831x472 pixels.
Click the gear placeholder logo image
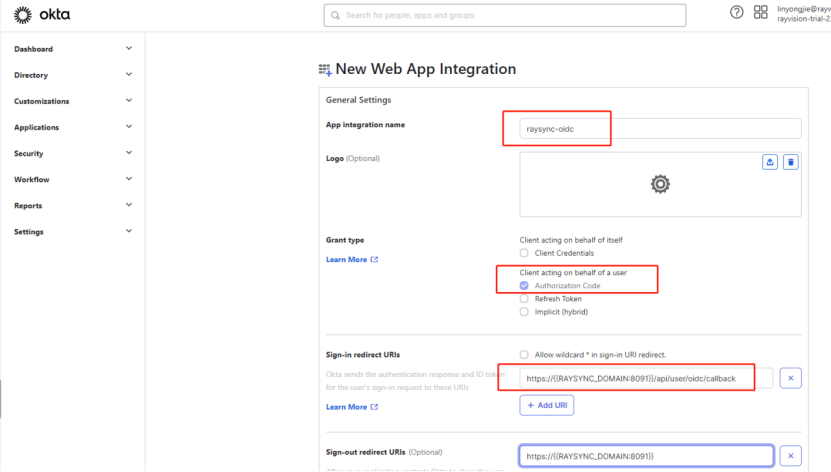660,184
